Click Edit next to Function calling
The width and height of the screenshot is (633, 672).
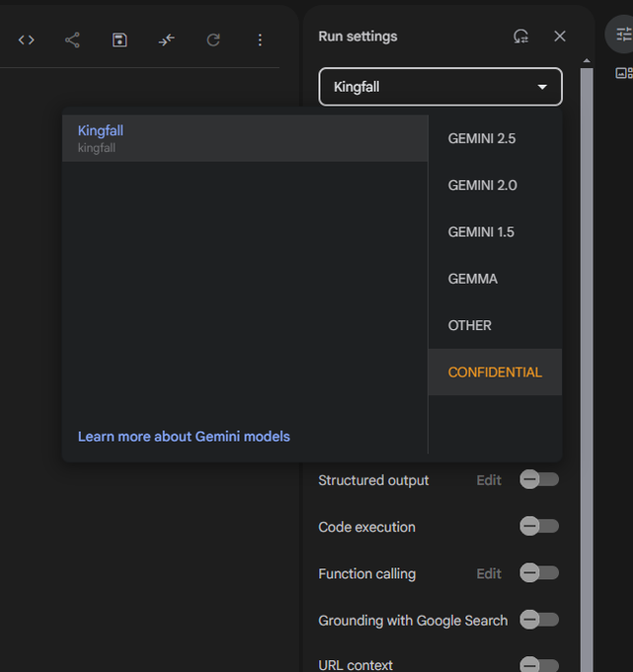click(x=489, y=573)
